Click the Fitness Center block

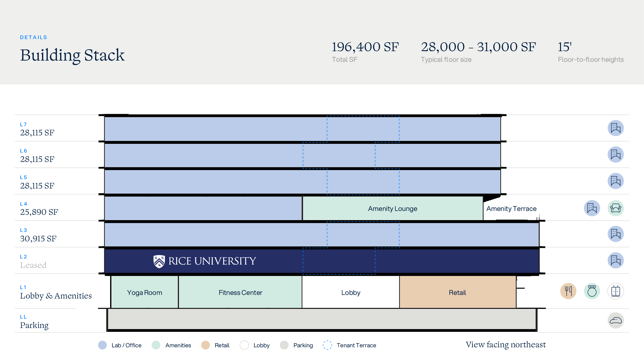[x=240, y=292]
